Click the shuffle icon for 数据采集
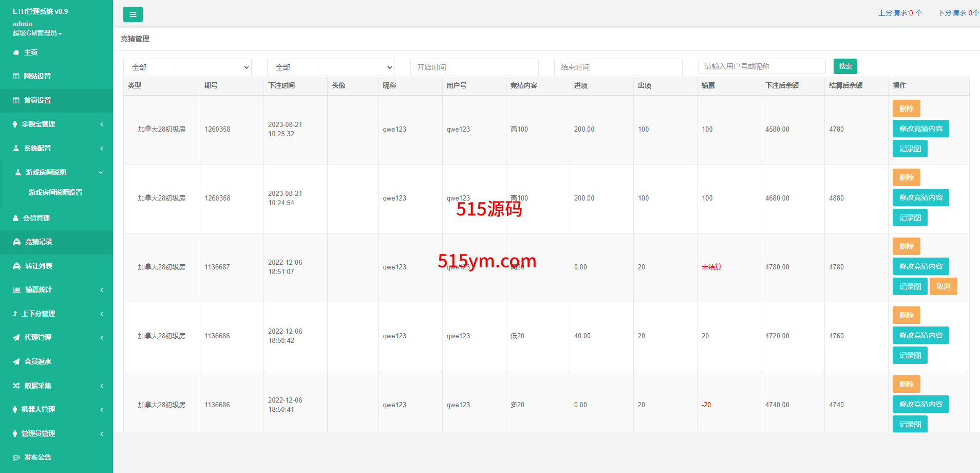 (16, 386)
